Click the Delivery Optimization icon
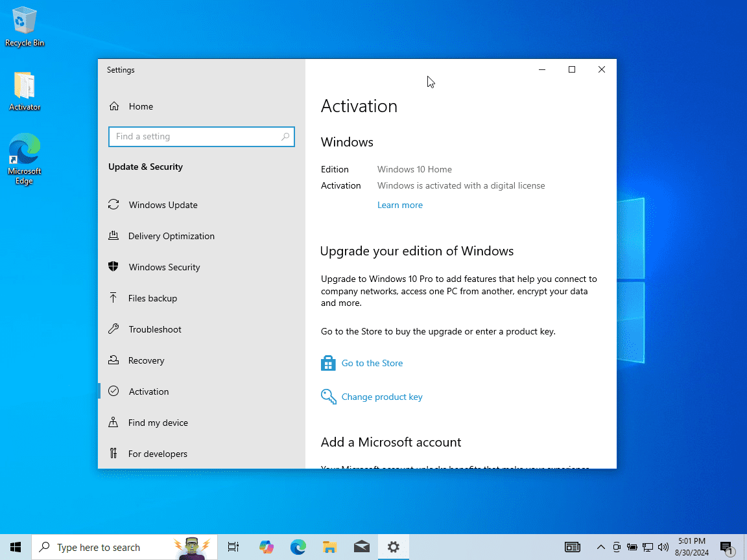The width and height of the screenshot is (747, 560). coord(113,235)
